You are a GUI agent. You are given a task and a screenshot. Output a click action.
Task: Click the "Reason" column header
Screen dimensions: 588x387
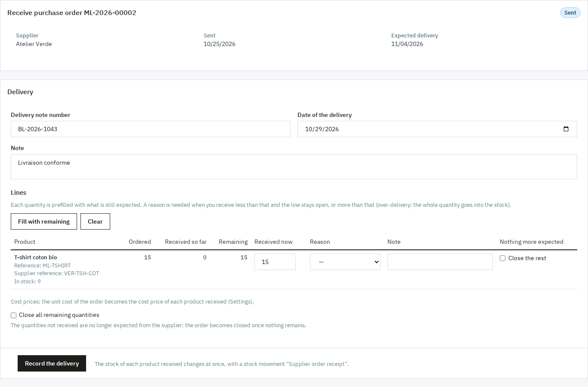[x=320, y=242]
